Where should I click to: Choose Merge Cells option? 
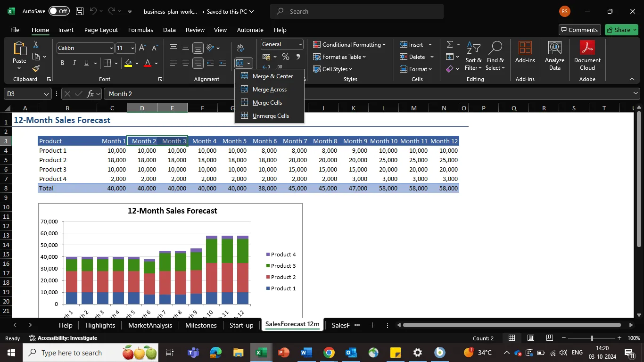pos(270,103)
